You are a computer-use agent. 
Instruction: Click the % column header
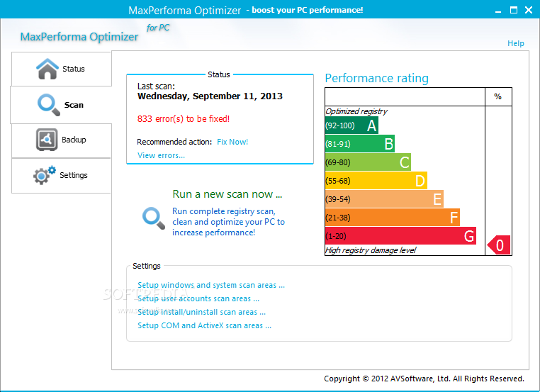(497, 96)
